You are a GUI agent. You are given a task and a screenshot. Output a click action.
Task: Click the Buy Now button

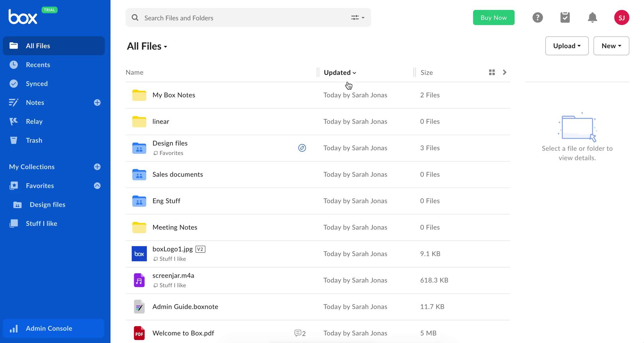tap(494, 17)
